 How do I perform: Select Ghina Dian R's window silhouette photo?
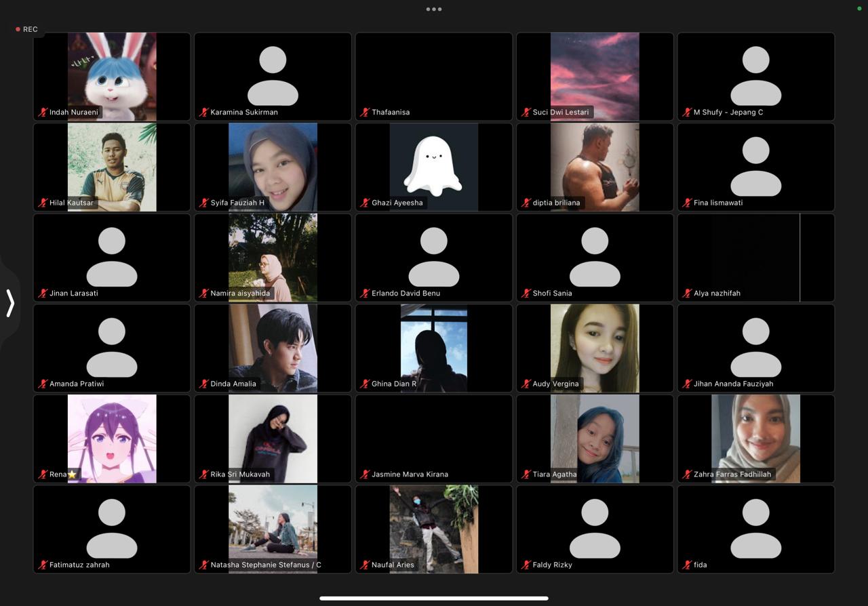pos(434,348)
